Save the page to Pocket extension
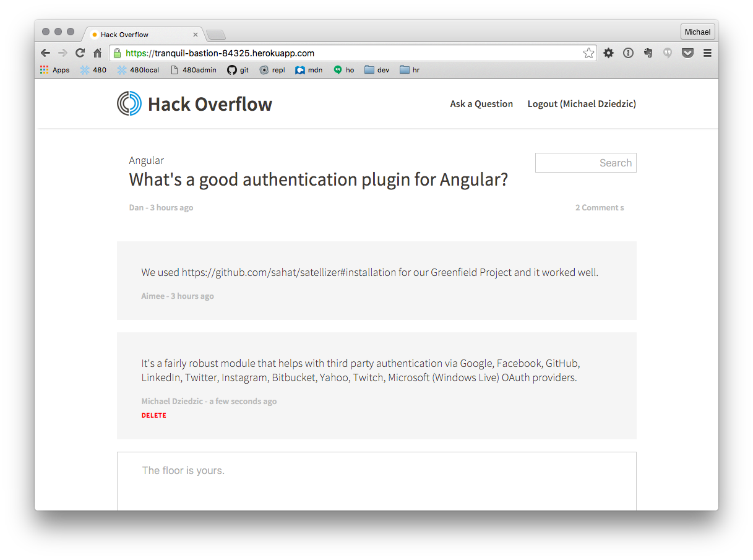This screenshot has width=753, height=560. (x=687, y=53)
